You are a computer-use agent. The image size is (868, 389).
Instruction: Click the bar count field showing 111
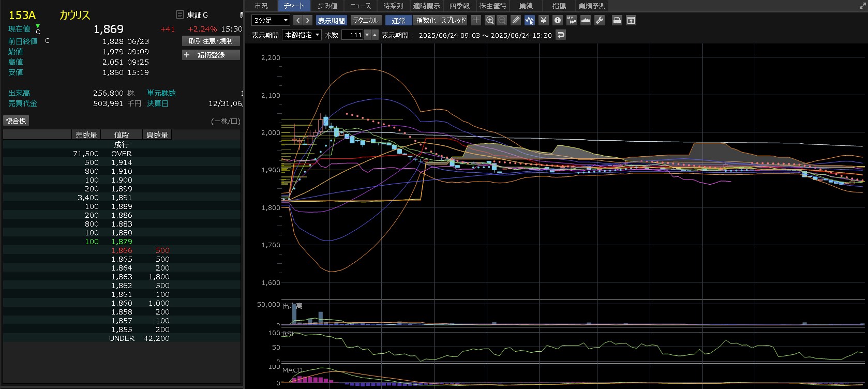(353, 35)
